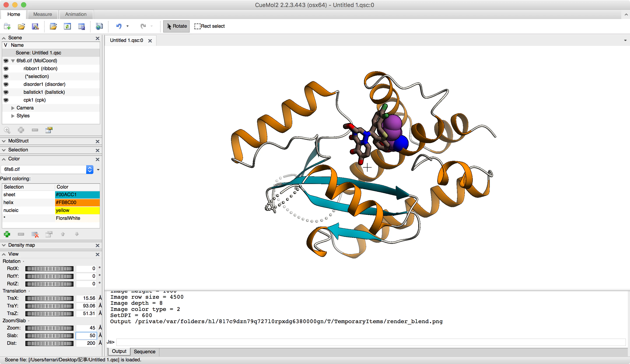Click the remove minus icon in the Scene panel
630x364 pixels.
click(35, 130)
